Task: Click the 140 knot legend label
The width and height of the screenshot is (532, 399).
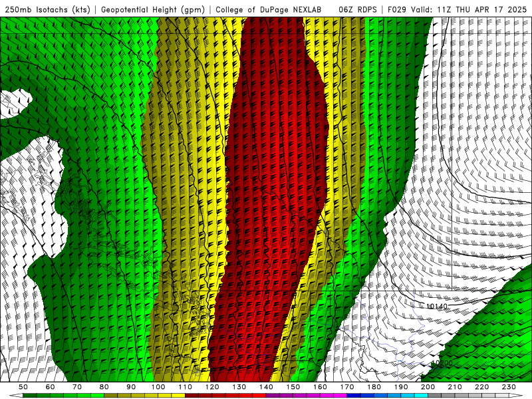Action: (267, 387)
